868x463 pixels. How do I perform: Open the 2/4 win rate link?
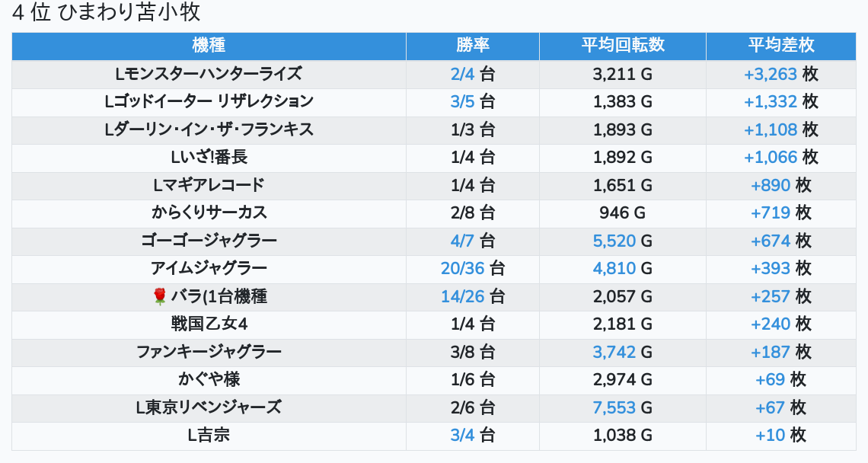[x=462, y=74]
